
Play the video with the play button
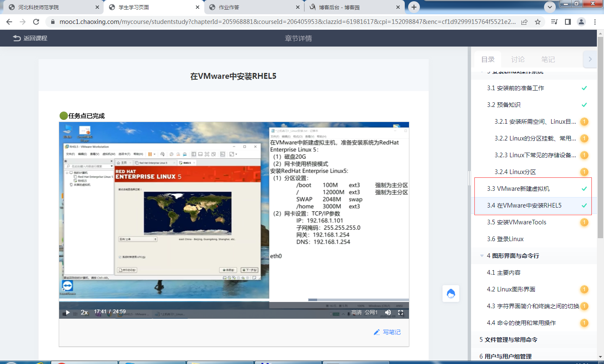click(68, 312)
